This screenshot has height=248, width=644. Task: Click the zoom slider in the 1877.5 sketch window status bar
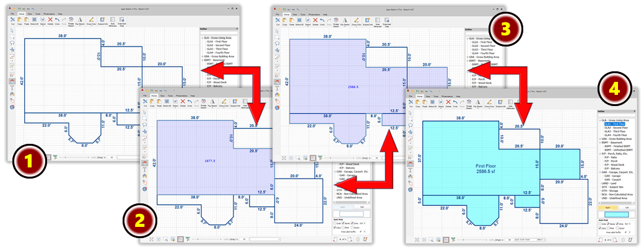207,239
